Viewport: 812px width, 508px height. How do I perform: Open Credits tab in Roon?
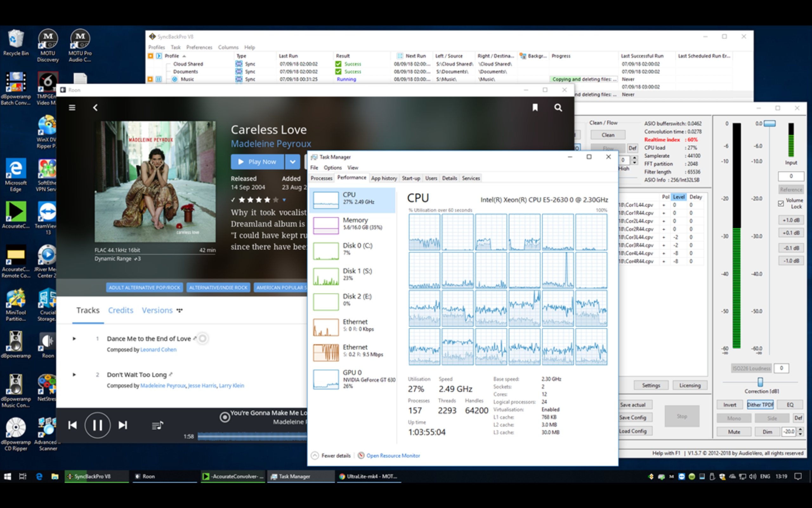tap(121, 310)
